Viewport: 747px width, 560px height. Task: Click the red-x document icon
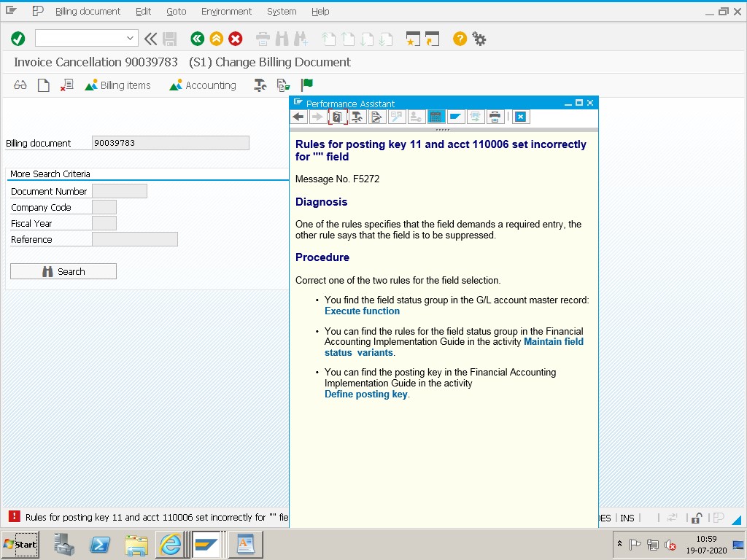[x=66, y=85]
